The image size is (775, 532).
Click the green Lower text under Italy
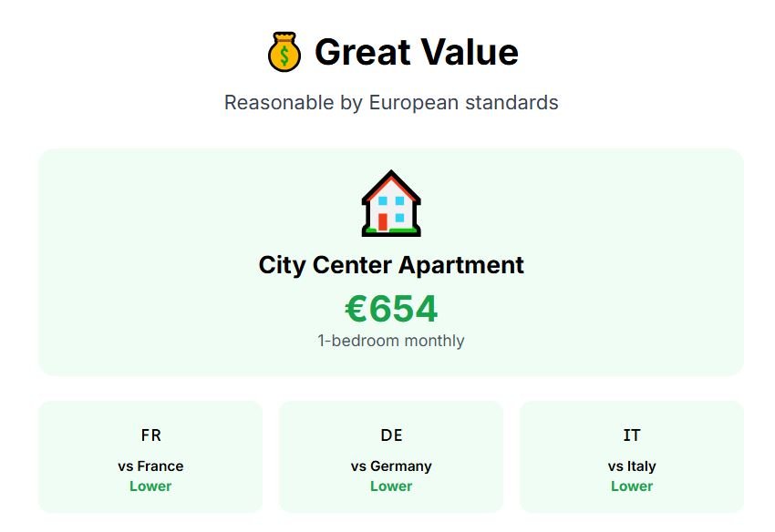632,486
